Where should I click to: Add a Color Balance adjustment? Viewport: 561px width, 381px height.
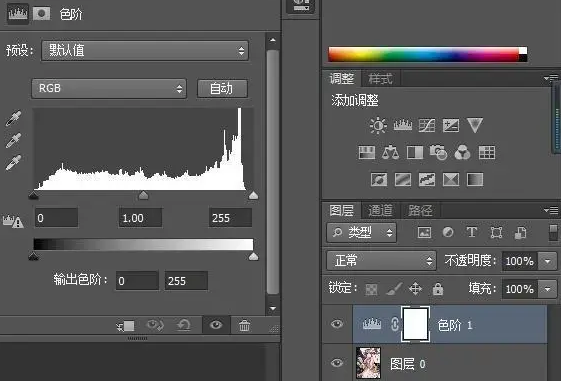(x=390, y=152)
